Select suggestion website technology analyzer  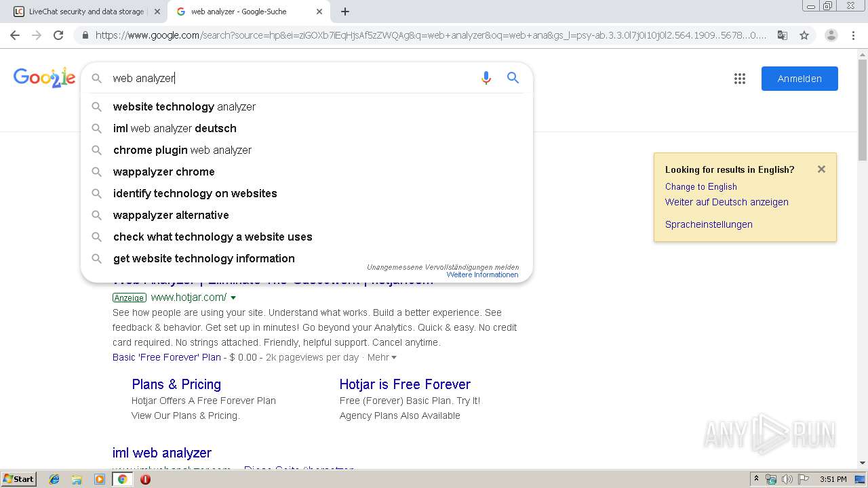pyautogui.click(x=307, y=106)
